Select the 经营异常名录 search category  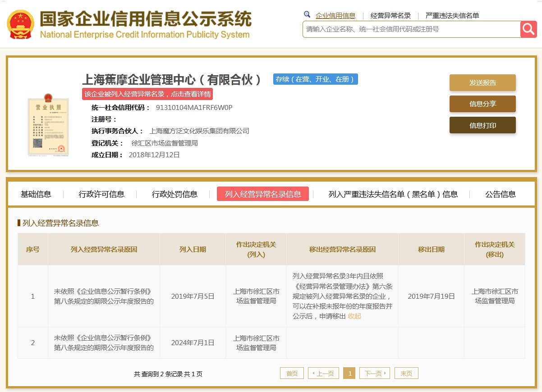point(390,16)
